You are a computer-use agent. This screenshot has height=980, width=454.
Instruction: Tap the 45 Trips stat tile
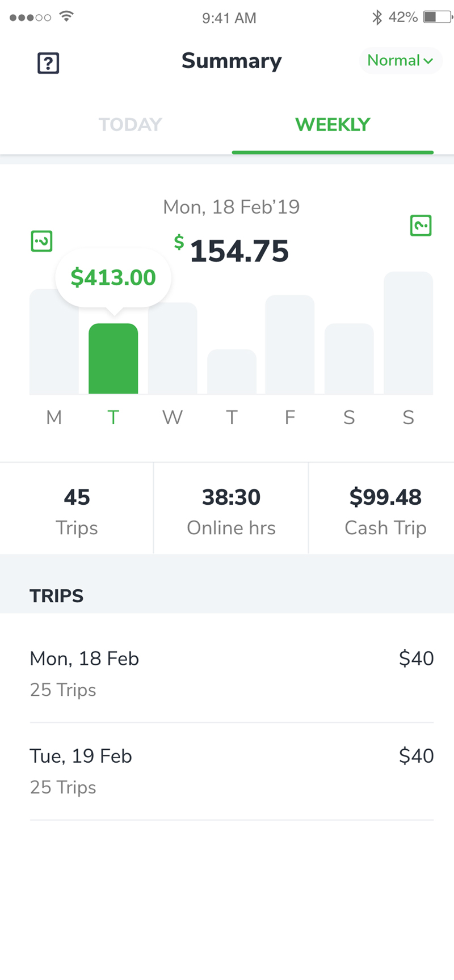pyautogui.click(x=77, y=509)
